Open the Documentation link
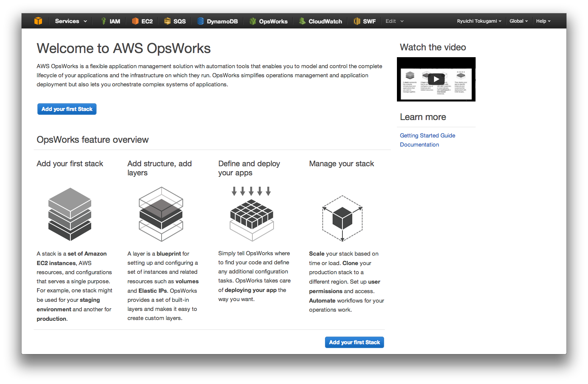 pos(419,144)
